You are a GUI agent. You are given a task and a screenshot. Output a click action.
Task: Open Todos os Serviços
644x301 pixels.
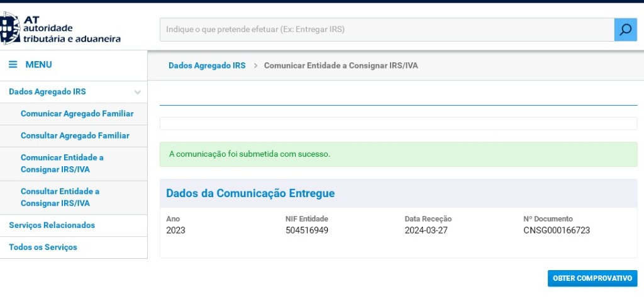pyautogui.click(x=43, y=247)
